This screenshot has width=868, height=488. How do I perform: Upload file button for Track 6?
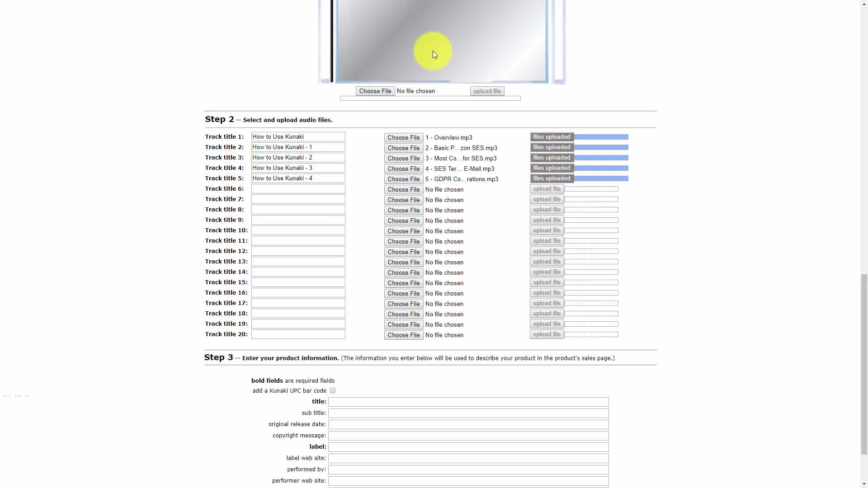[x=547, y=189]
